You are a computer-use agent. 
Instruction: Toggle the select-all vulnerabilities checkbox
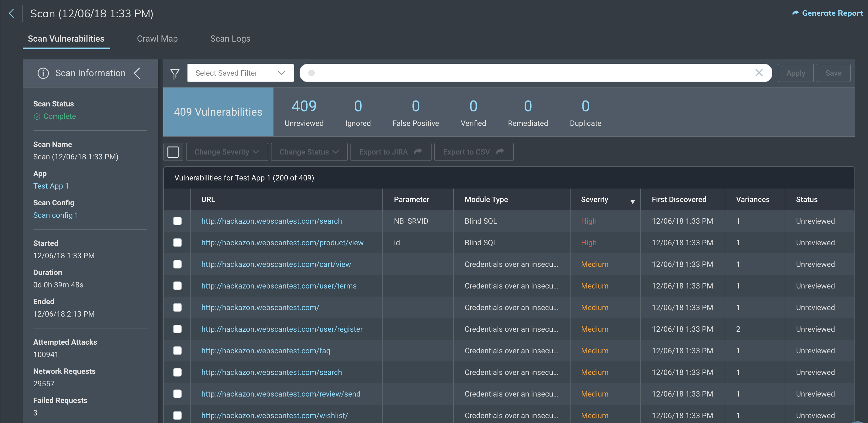[173, 152]
